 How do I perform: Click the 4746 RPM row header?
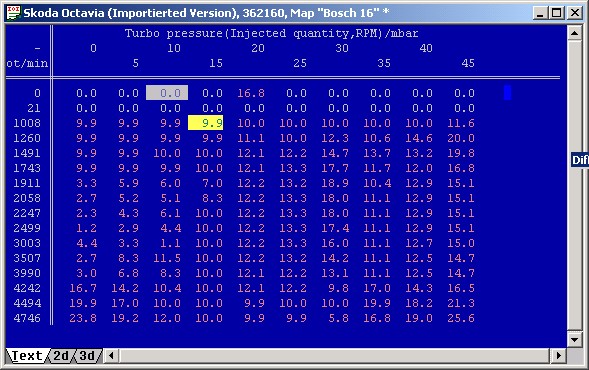(x=27, y=318)
